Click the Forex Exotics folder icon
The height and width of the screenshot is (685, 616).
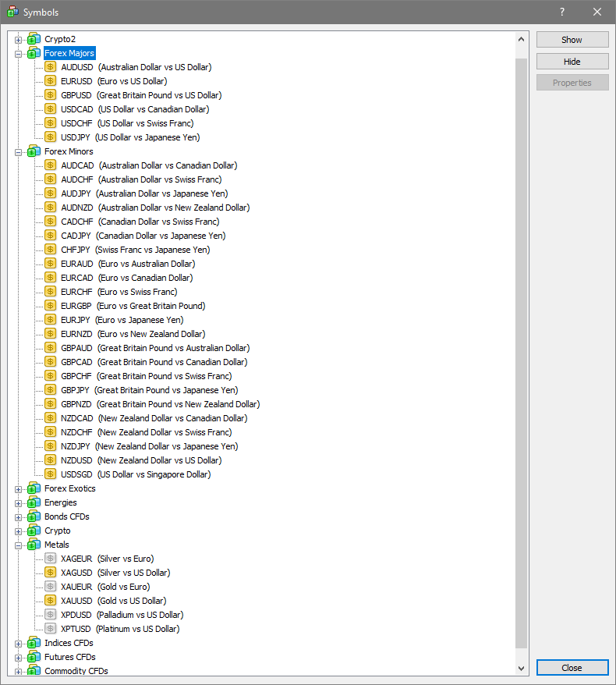[34, 488]
